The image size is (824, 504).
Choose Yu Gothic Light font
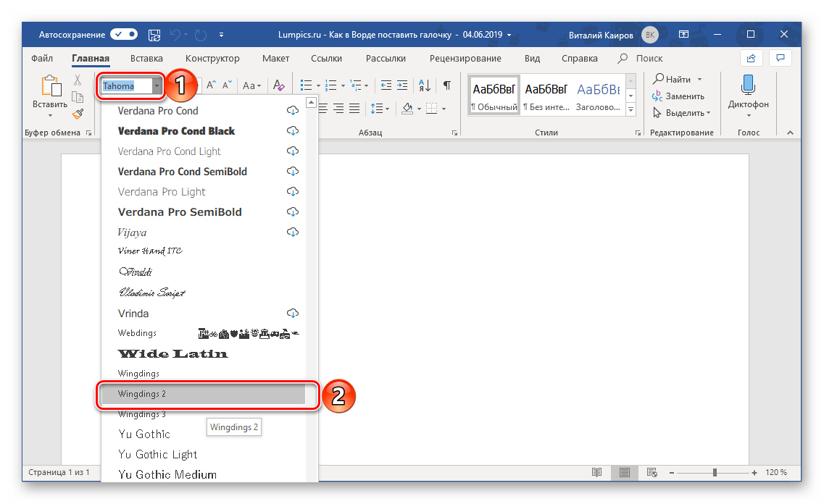(203, 455)
